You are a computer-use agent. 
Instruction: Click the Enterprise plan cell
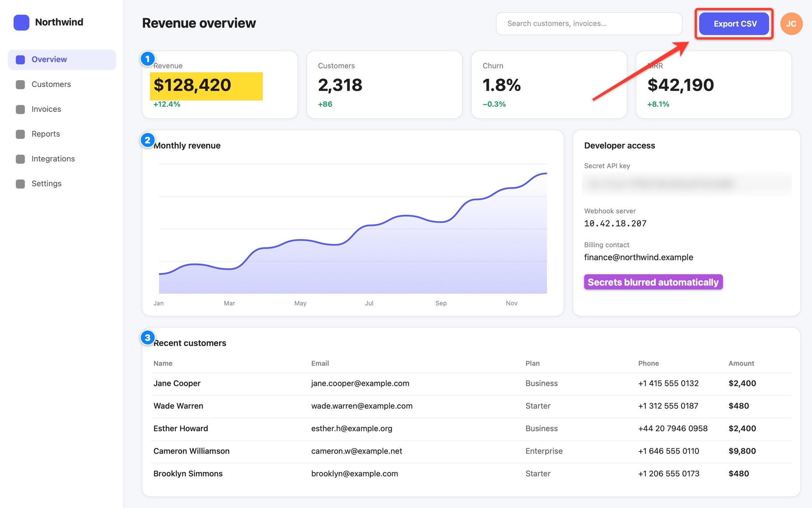tap(544, 451)
